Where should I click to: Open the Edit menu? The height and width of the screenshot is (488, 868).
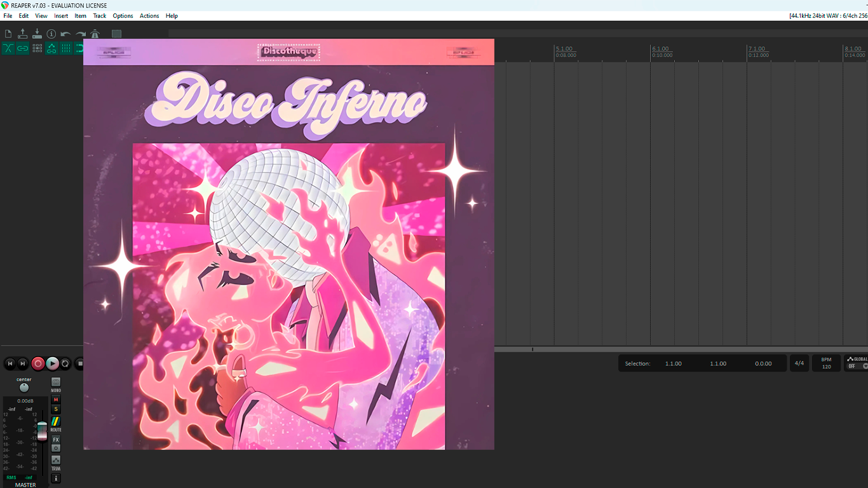[x=24, y=16]
